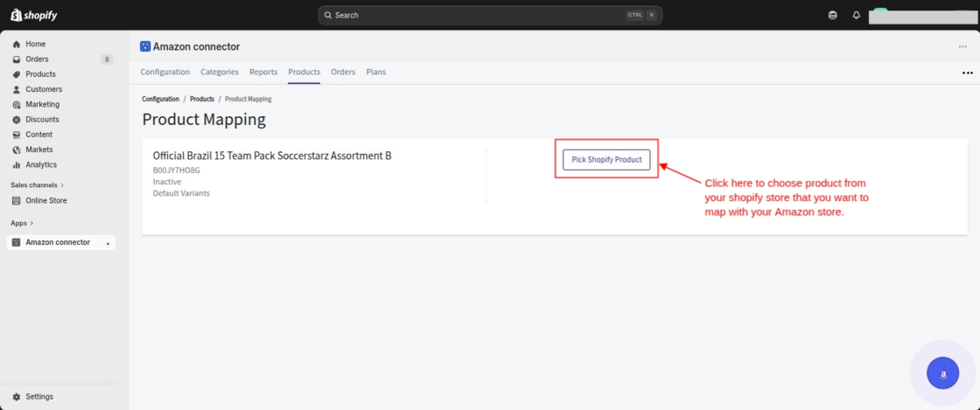980x410 pixels.
Task: Click the Markets globe icon
Action: [x=17, y=149]
